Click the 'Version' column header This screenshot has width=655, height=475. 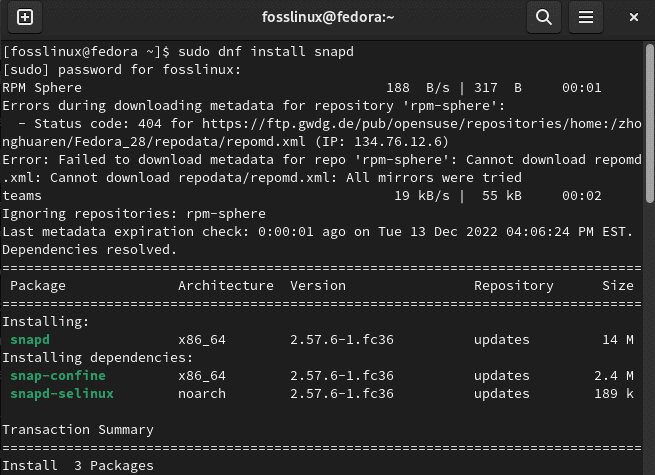tap(318, 286)
